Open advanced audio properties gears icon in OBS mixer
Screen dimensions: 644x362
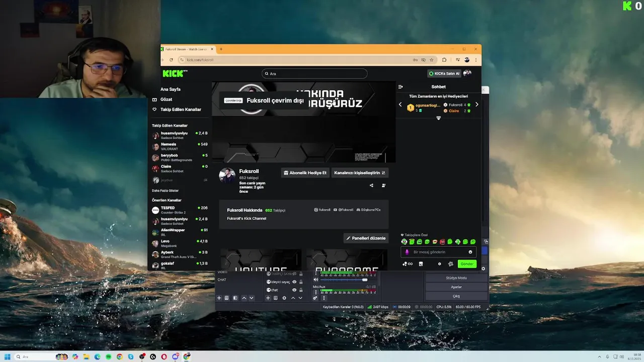(315, 298)
